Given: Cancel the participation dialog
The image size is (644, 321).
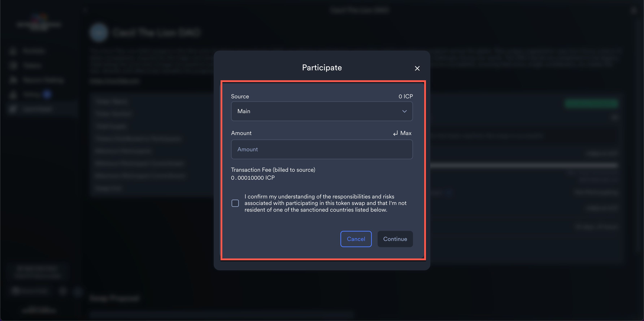Looking at the screenshot, I should tap(356, 239).
